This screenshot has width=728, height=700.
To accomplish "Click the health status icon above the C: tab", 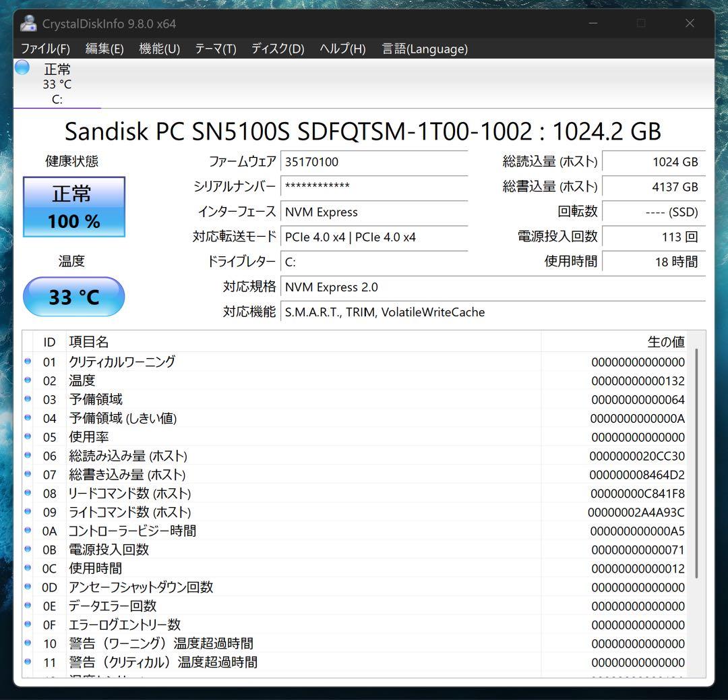I will pos(22,67).
